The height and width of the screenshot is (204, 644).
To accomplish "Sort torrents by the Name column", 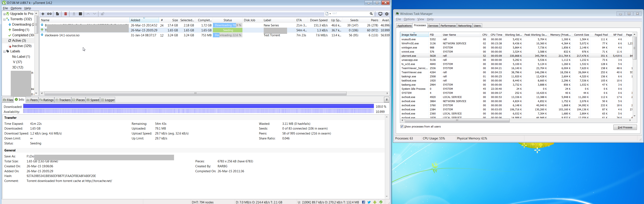I will [x=85, y=20].
